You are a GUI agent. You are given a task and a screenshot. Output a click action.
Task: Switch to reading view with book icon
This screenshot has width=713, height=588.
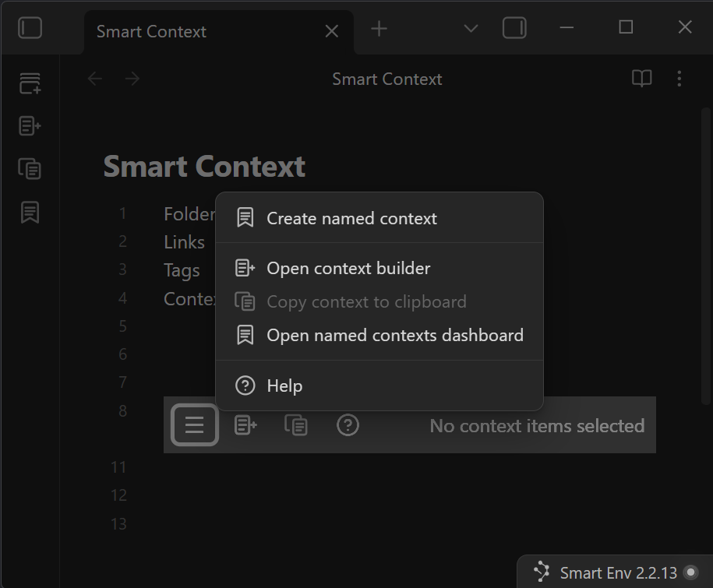[x=641, y=79]
